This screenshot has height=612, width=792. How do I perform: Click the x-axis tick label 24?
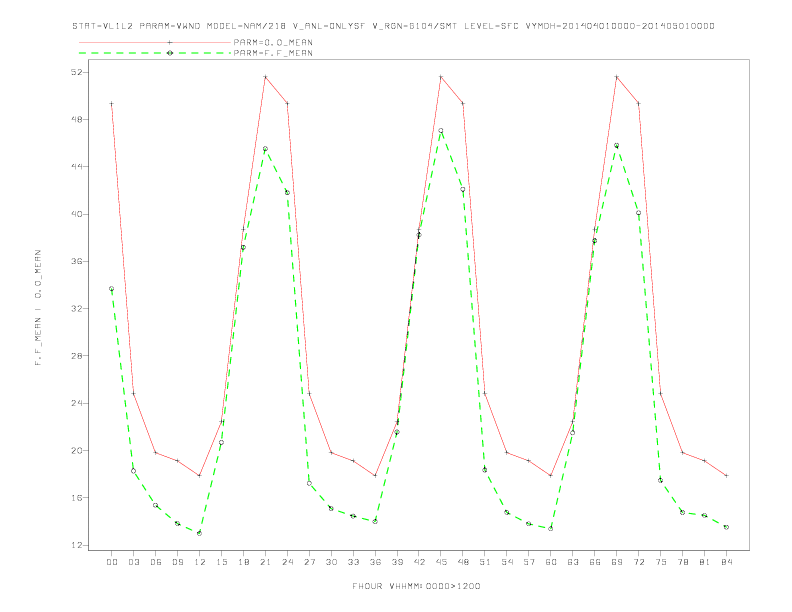click(287, 562)
